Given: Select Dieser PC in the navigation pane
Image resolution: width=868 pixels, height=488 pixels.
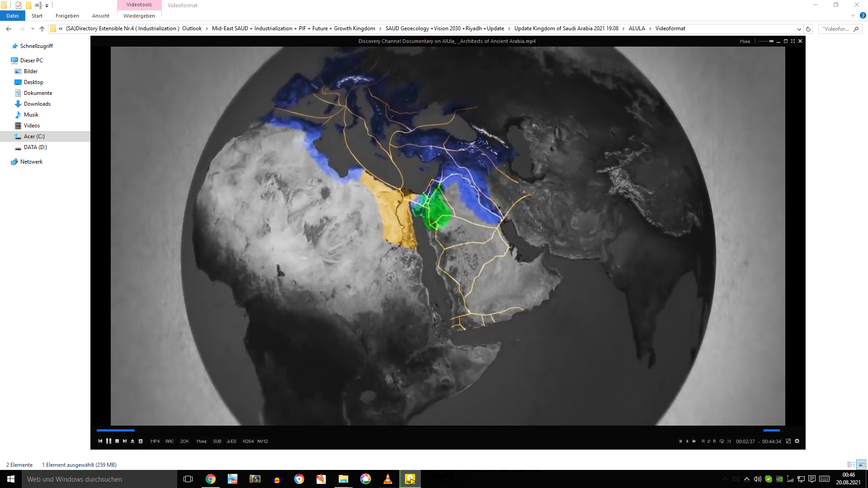Looking at the screenshot, I should pos(32,61).
